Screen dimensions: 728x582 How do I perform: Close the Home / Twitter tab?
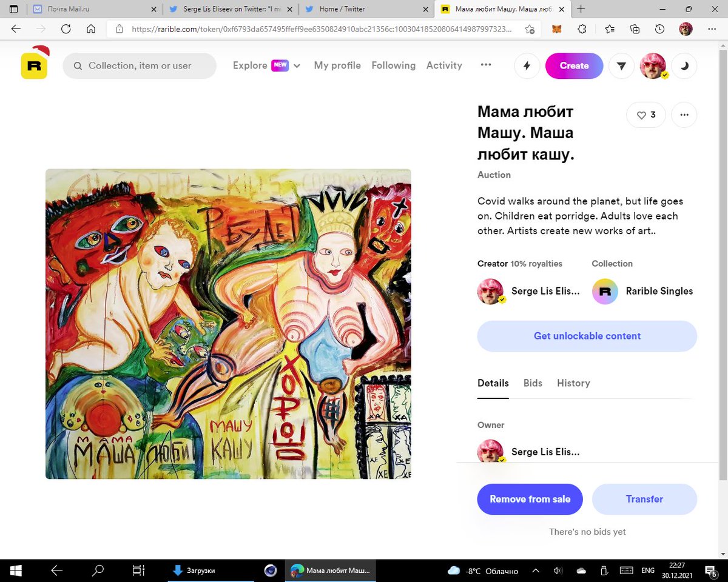[425, 9]
